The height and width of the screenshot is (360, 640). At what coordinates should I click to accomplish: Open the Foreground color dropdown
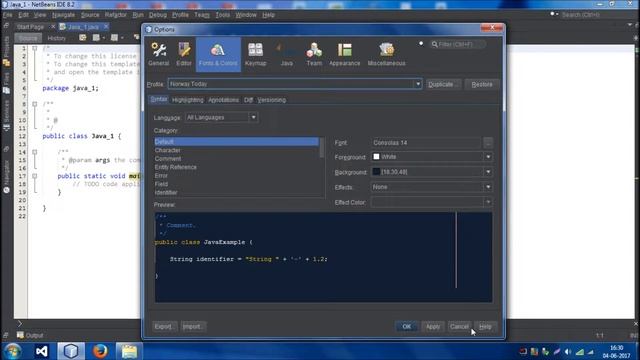coord(488,157)
